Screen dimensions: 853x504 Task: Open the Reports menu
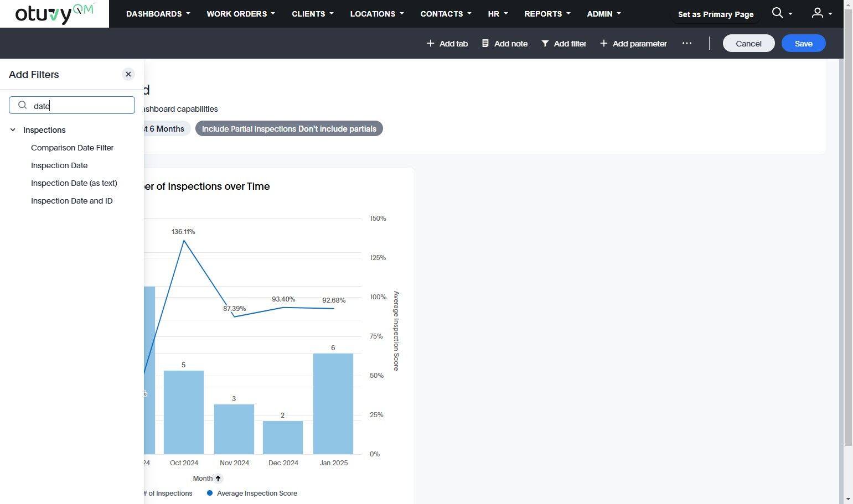547,14
